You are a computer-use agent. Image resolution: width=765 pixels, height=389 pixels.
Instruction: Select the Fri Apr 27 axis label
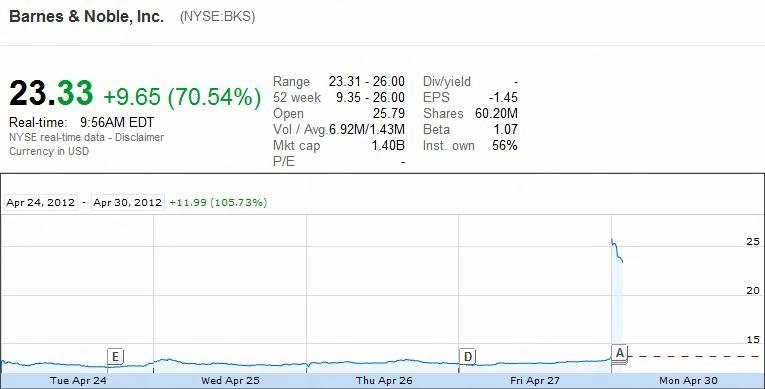[535, 381]
